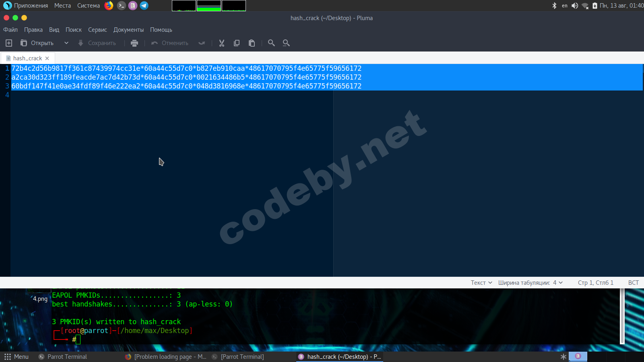Print the document via printer icon

pos(134,43)
